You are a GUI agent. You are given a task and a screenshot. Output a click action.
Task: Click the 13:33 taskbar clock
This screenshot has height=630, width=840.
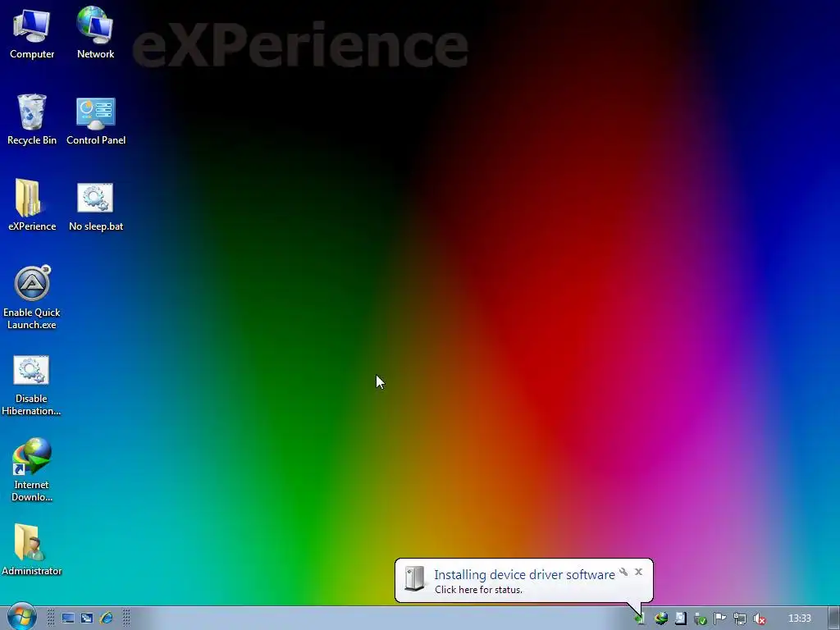click(x=800, y=619)
